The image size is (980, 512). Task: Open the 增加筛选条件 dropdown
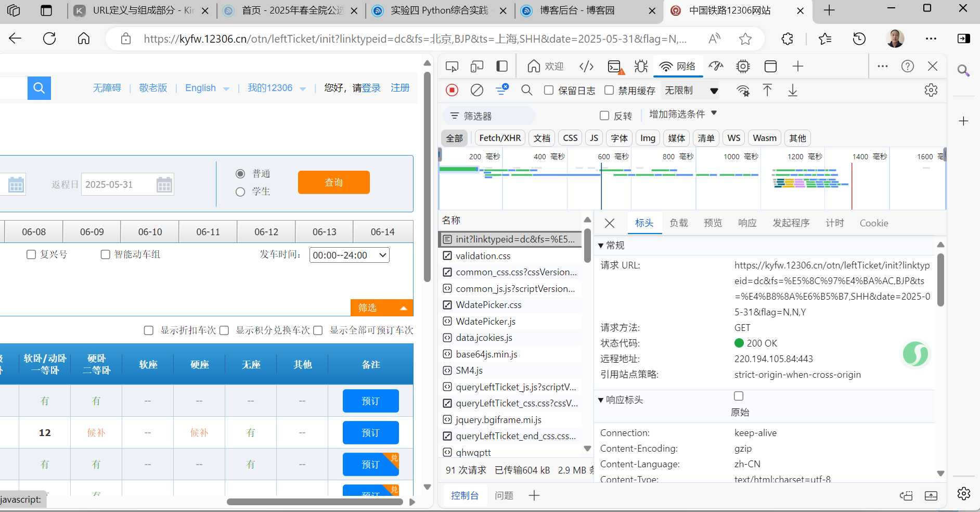pos(683,114)
